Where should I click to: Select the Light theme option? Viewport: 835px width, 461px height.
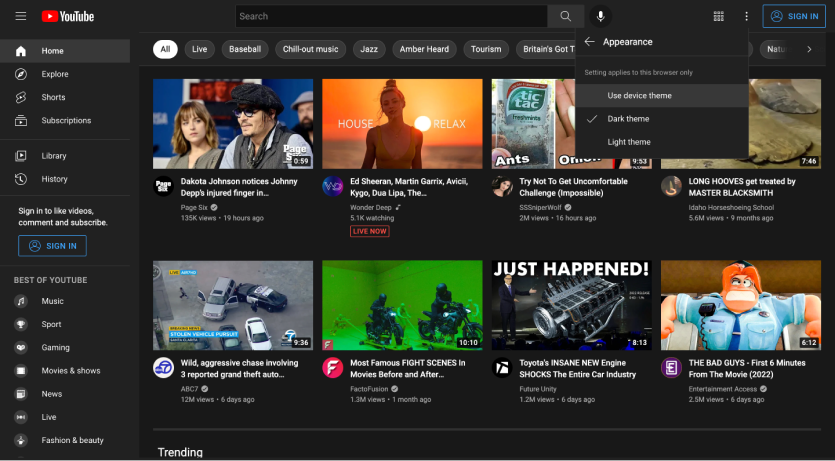[629, 142]
